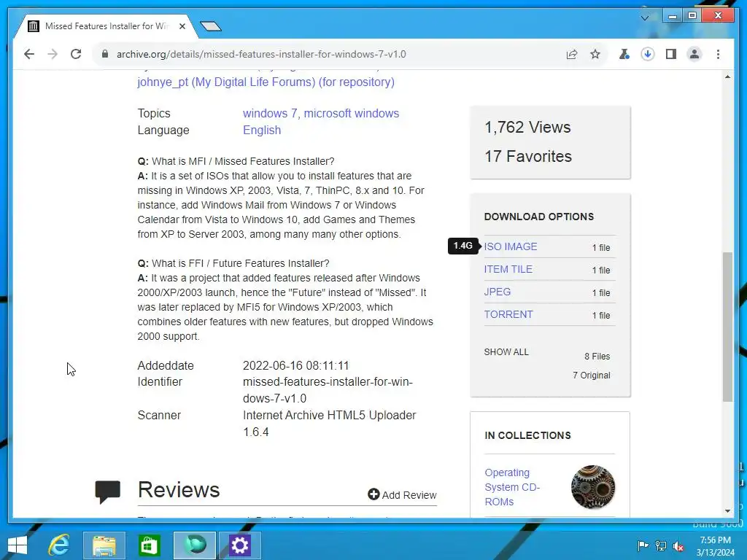Select the Missed Features Installer tab
Screen dimensions: 747x560
coord(105,26)
